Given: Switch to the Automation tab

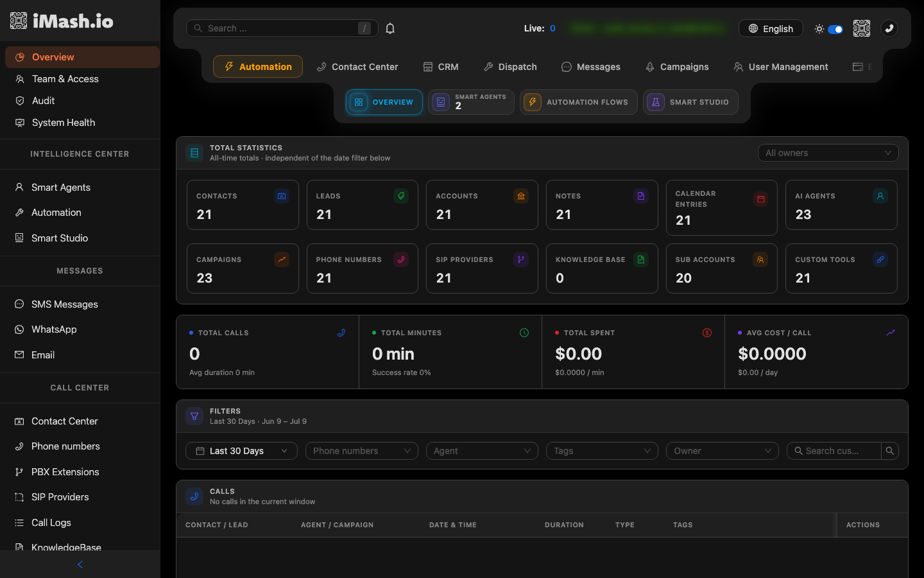Looking at the screenshot, I should click(258, 67).
